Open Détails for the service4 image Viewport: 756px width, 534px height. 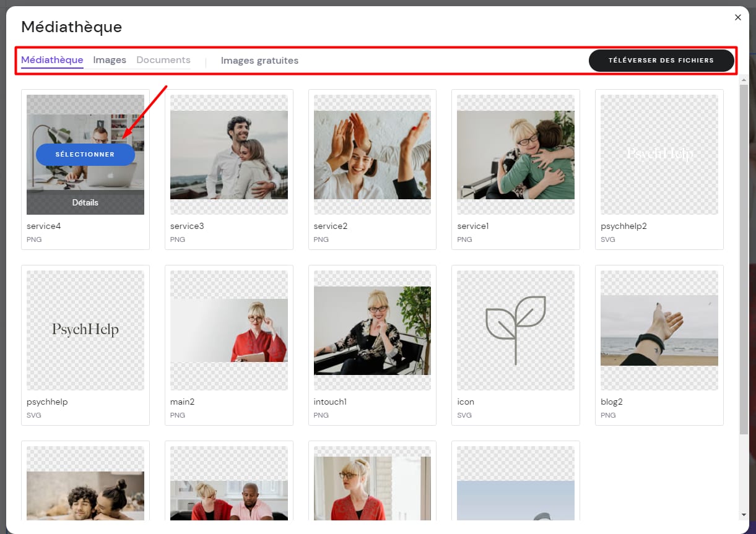tap(85, 202)
